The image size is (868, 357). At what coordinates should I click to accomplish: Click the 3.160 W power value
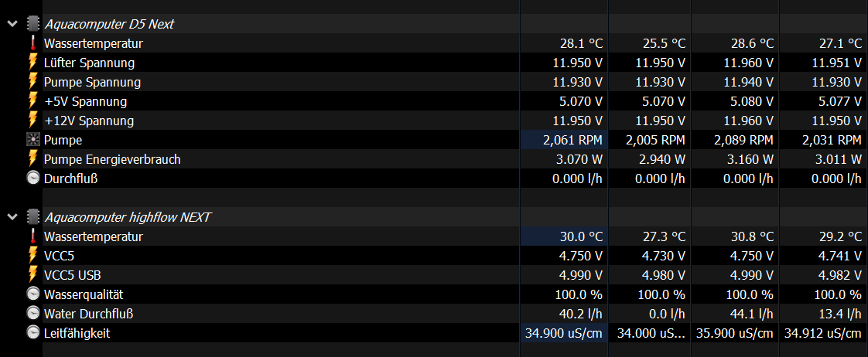(750, 160)
